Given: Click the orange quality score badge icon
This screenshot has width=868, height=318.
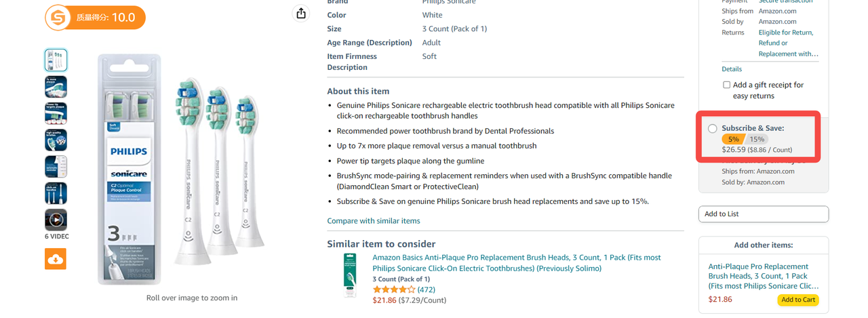Looking at the screenshot, I should (58, 18).
